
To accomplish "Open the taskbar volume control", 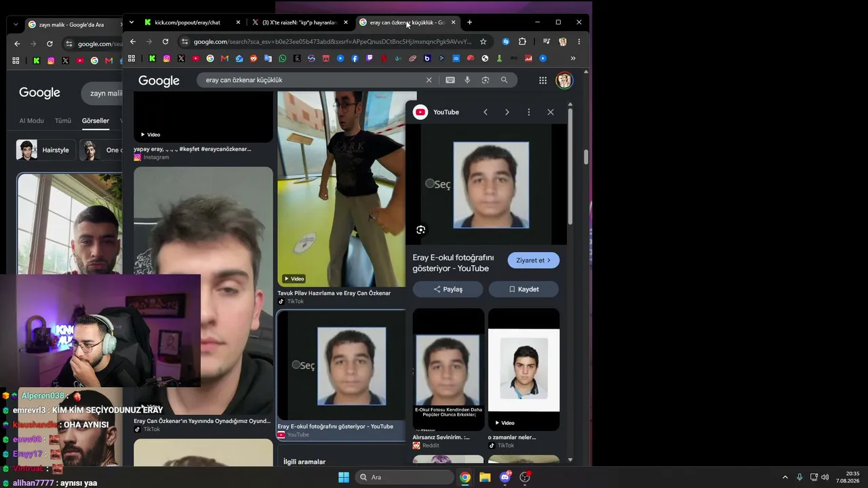I will (x=825, y=477).
